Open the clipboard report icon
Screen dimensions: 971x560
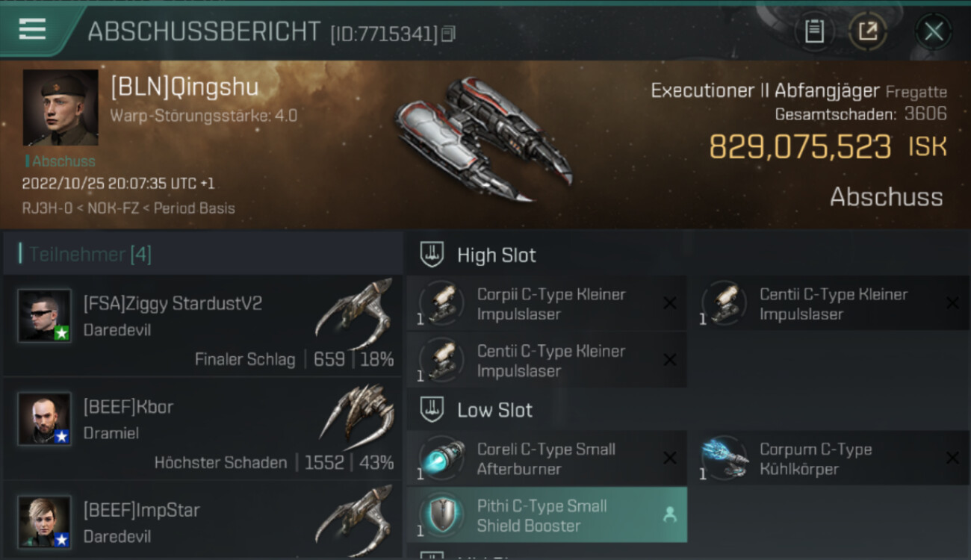(x=814, y=31)
